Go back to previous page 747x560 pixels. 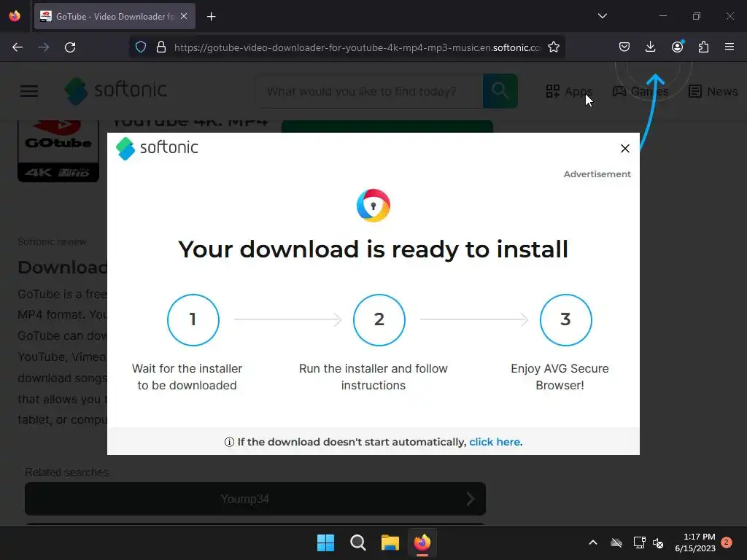tap(18, 47)
